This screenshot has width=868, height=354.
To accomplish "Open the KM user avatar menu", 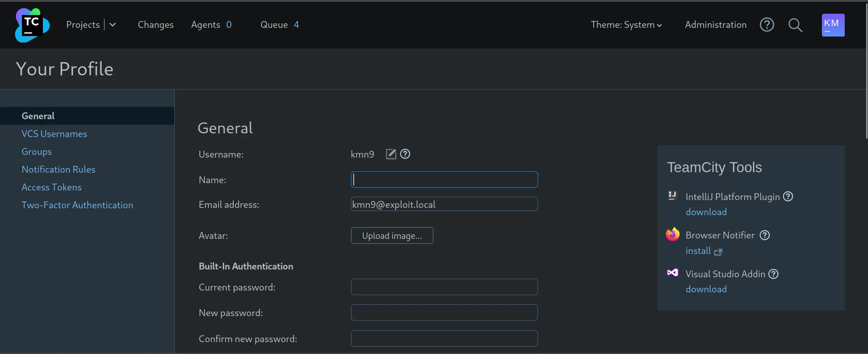I will [833, 25].
